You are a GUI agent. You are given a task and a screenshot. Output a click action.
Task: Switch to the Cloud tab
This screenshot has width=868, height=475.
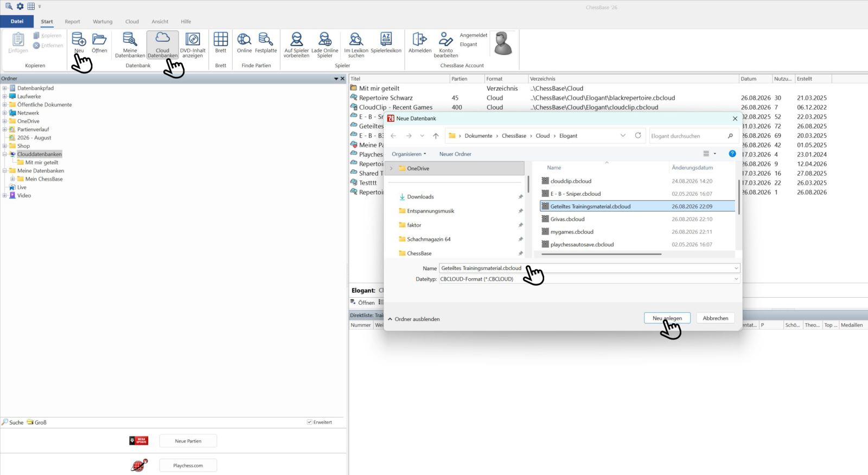132,22
